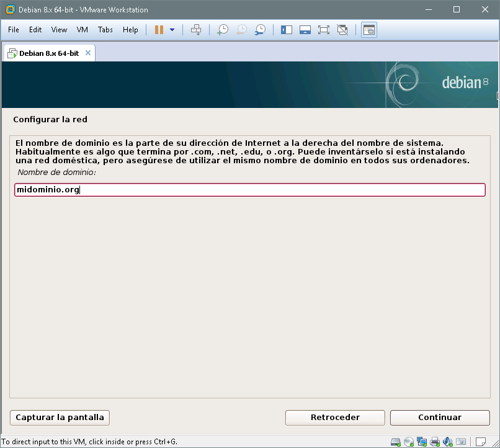
Task: Show or hide the library sidebar
Action: [287, 30]
